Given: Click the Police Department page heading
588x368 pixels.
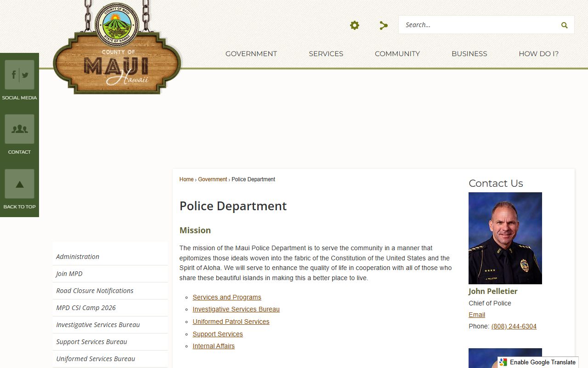Looking at the screenshot, I should click(233, 206).
